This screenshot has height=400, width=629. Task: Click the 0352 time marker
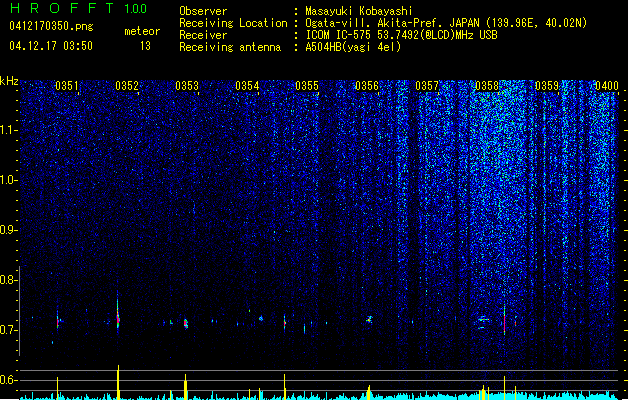click(x=127, y=86)
